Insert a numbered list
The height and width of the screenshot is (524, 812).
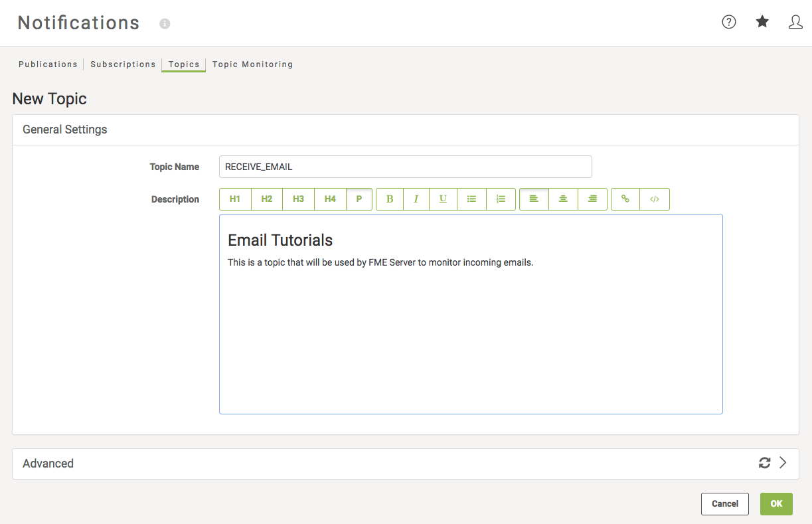point(501,199)
